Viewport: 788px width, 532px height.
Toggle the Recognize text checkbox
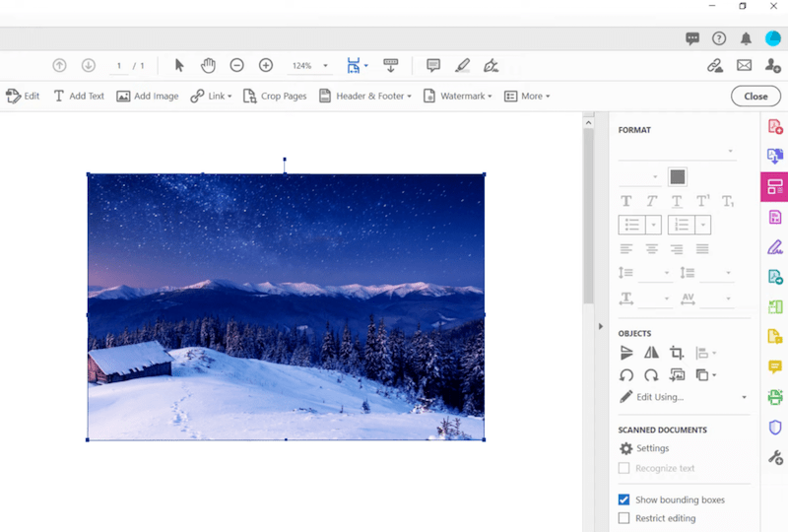click(x=624, y=468)
